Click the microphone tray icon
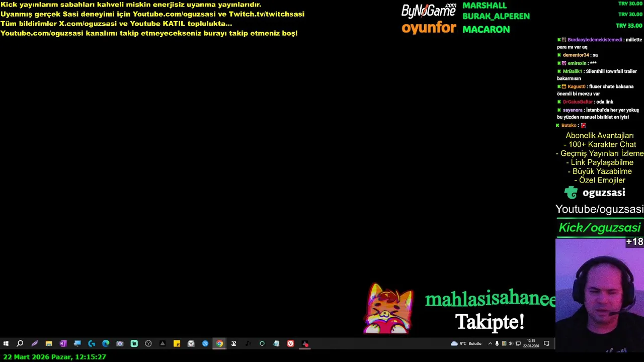Viewport: 644px width, 362px height. coord(497,343)
